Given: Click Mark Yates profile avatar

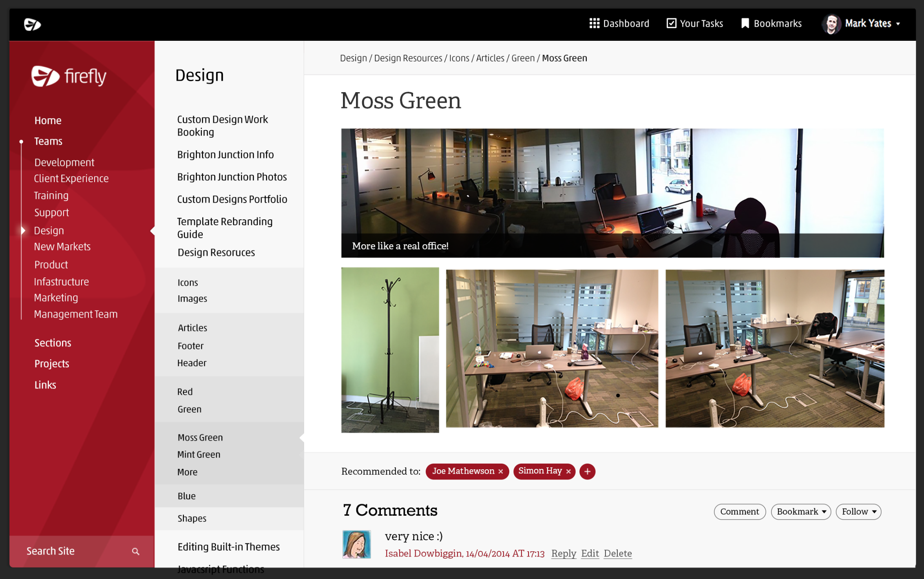Looking at the screenshot, I should [x=831, y=24].
